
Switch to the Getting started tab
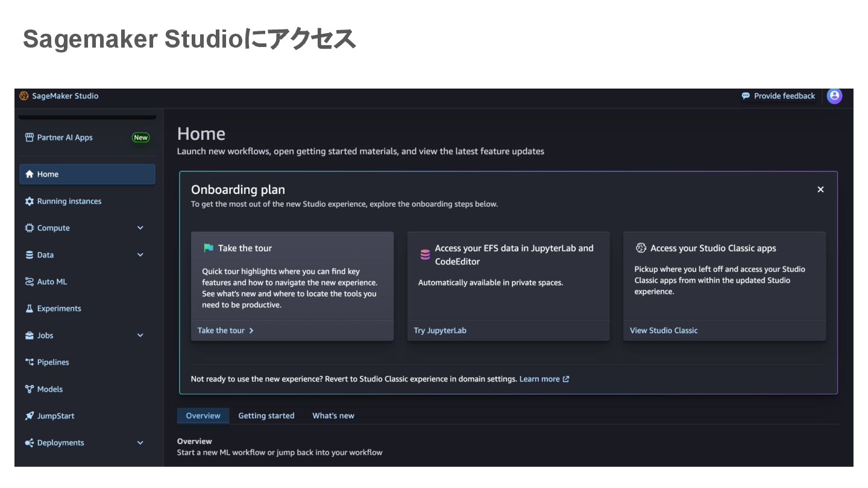coord(266,416)
